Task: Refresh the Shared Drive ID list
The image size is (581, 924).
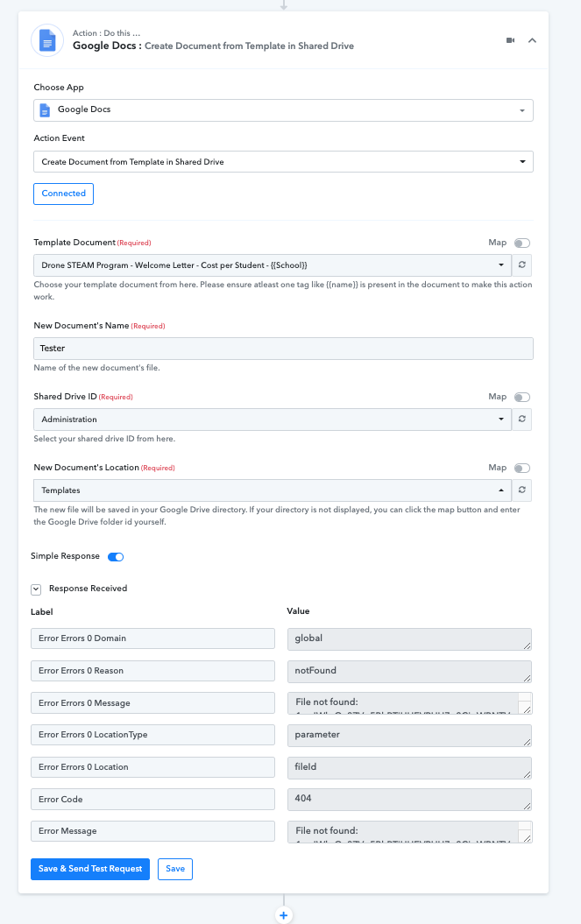Action: pos(522,419)
